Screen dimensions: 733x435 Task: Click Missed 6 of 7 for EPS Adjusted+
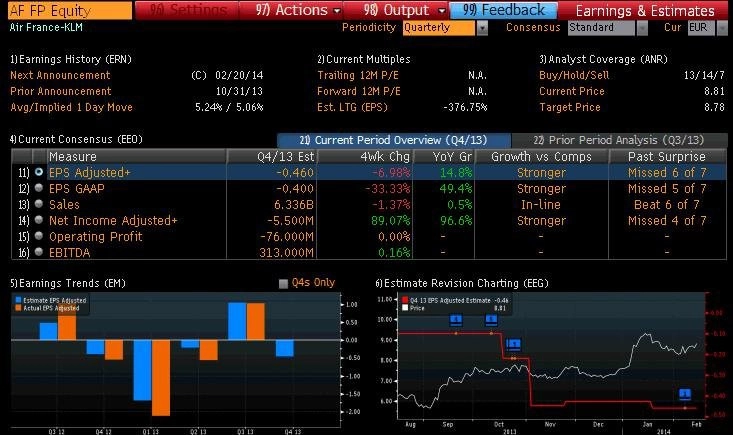tap(667, 173)
